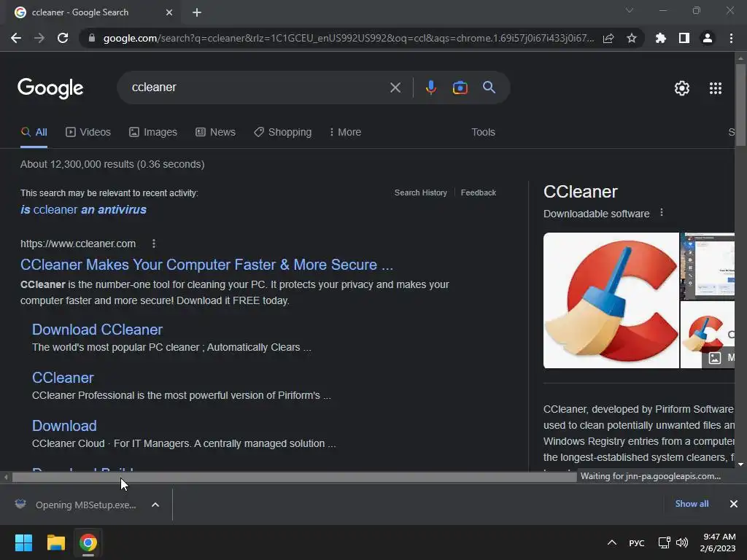Viewport: 747px width, 560px height.
Task: Open the CCleaner app screenshot thumbnail
Action: point(708,266)
